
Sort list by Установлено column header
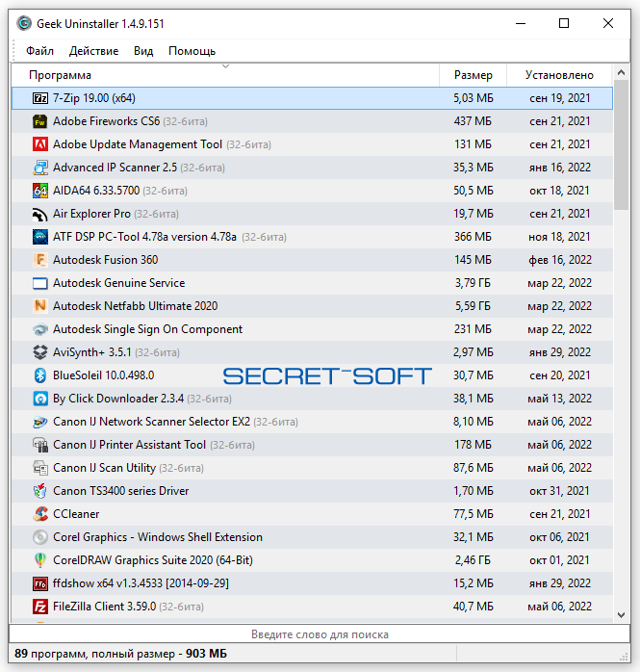click(559, 75)
